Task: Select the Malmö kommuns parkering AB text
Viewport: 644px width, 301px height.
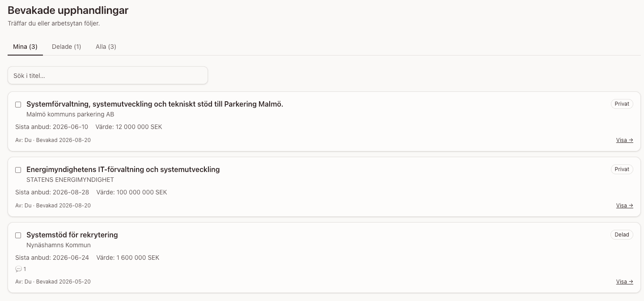Action: pos(70,114)
